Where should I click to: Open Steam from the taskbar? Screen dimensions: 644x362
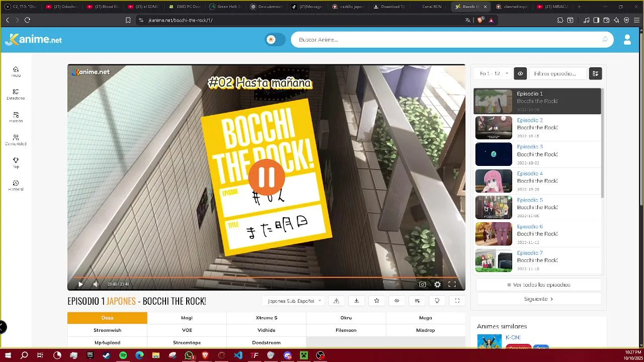(x=107, y=355)
